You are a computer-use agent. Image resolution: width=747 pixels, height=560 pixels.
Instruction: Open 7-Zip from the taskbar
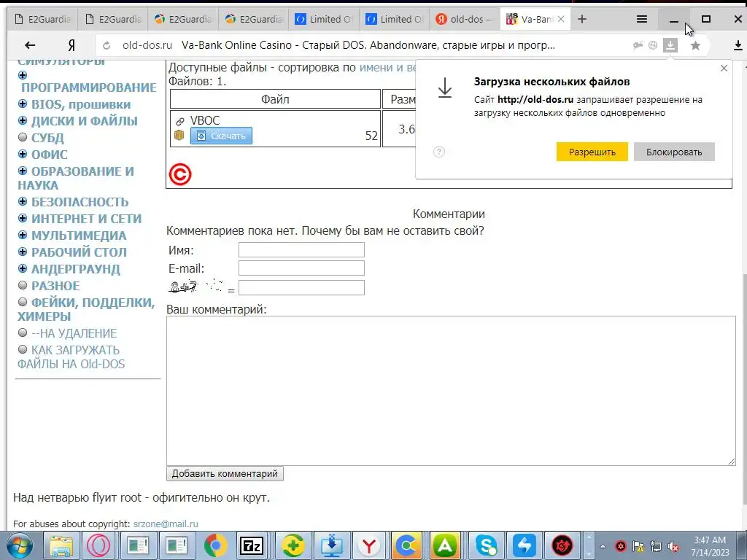pyautogui.click(x=252, y=545)
